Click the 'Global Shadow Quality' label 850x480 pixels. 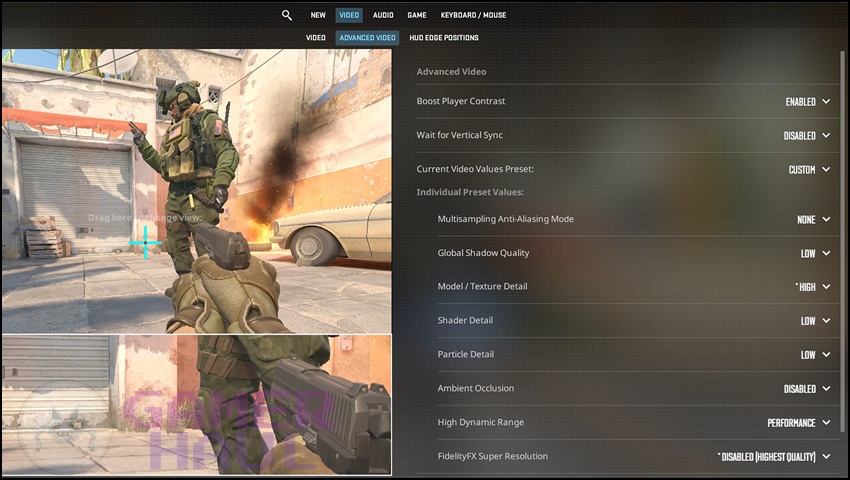click(x=484, y=253)
